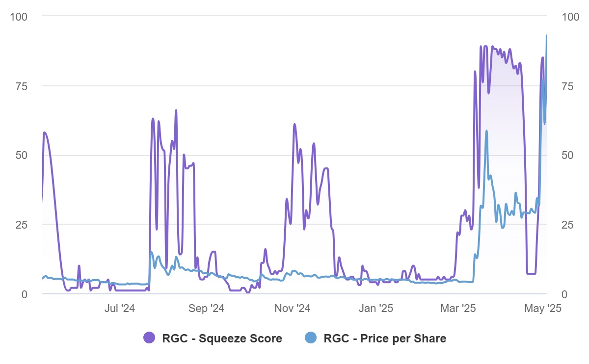The width and height of the screenshot is (589, 364).
Task: Click the right axis 50 label
Action: click(567, 156)
